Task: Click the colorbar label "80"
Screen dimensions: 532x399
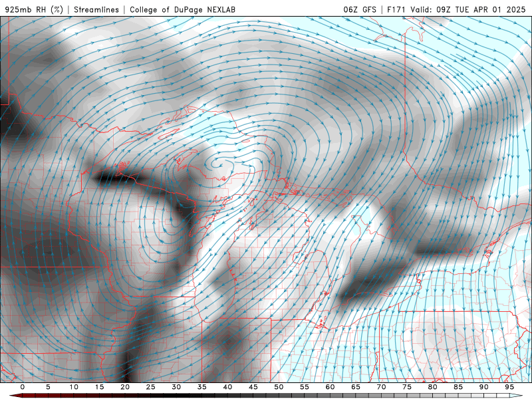Action: 432,387
